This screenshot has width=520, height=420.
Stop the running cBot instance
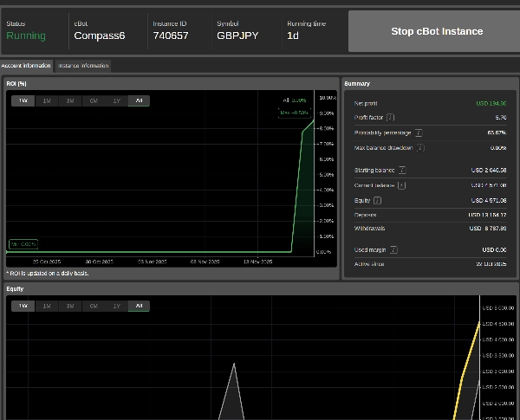pos(437,31)
